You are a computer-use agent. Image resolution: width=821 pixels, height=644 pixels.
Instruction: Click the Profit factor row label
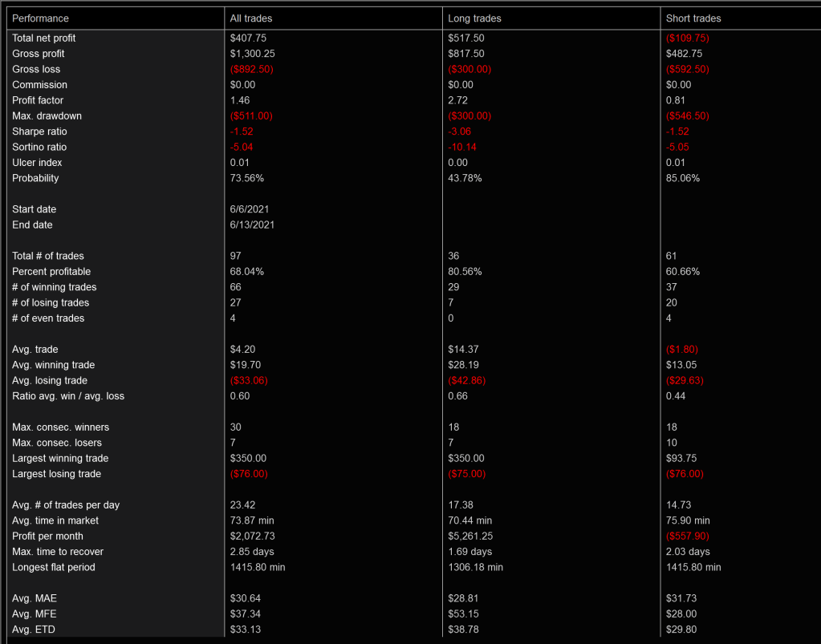click(x=38, y=100)
